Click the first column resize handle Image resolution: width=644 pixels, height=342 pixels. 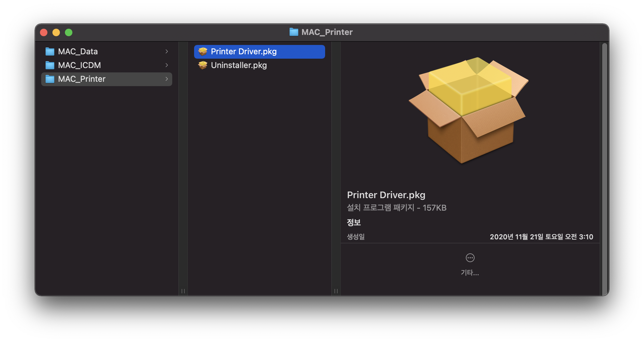coord(183,291)
